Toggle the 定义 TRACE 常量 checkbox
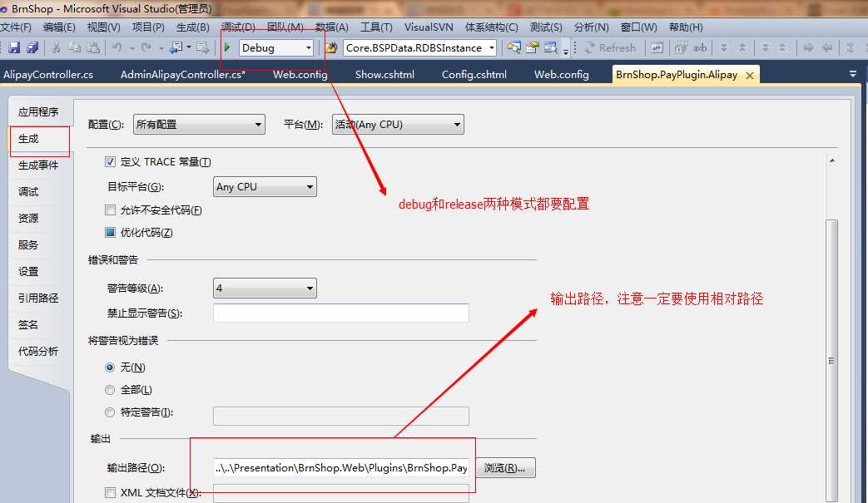 tap(110, 161)
